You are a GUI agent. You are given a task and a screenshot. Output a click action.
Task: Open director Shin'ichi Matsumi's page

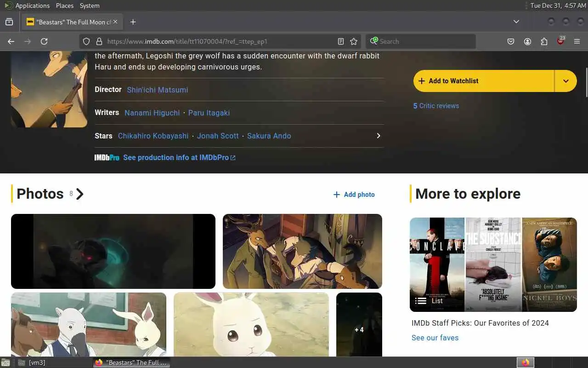coord(158,90)
